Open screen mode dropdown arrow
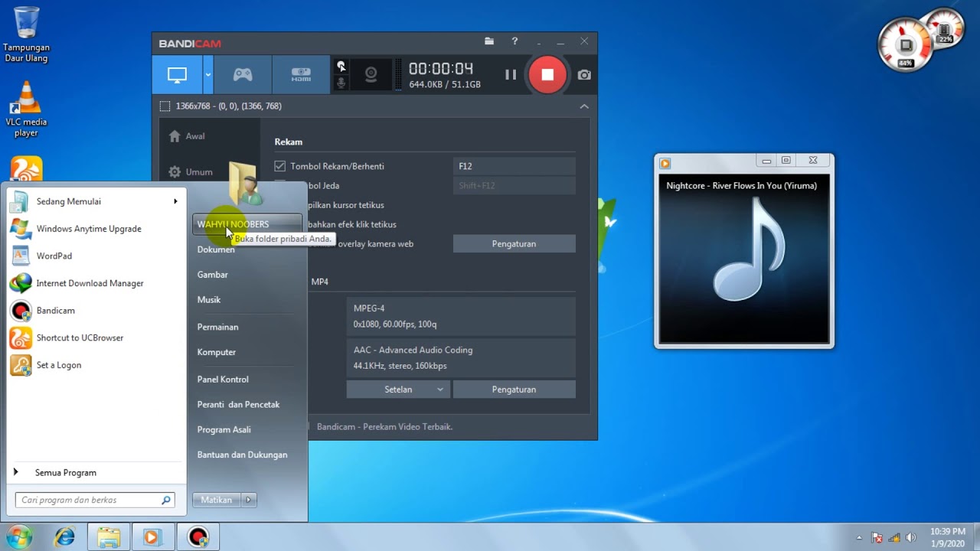This screenshot has height=551, width=980. click(x=207, y=75)
